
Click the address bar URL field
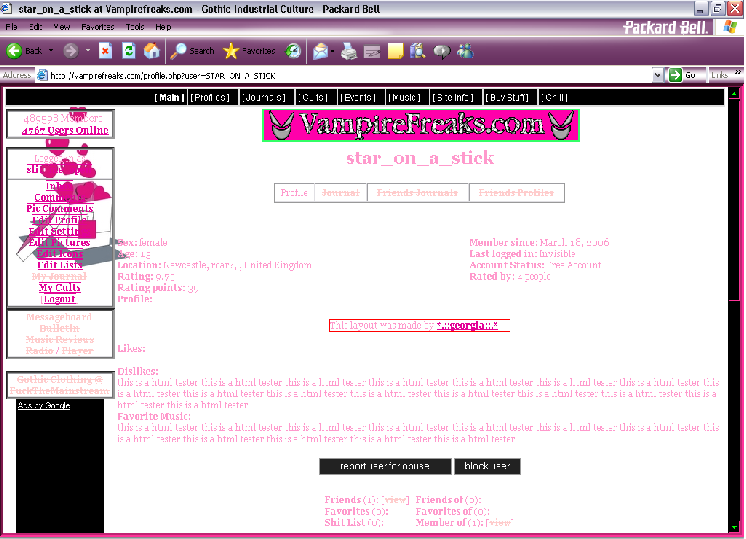pyautogui.click(x=350, y=75)
